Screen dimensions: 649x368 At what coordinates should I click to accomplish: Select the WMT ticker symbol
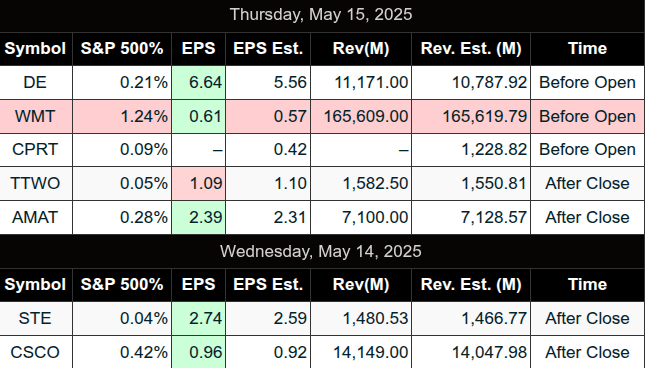[35, 116]
